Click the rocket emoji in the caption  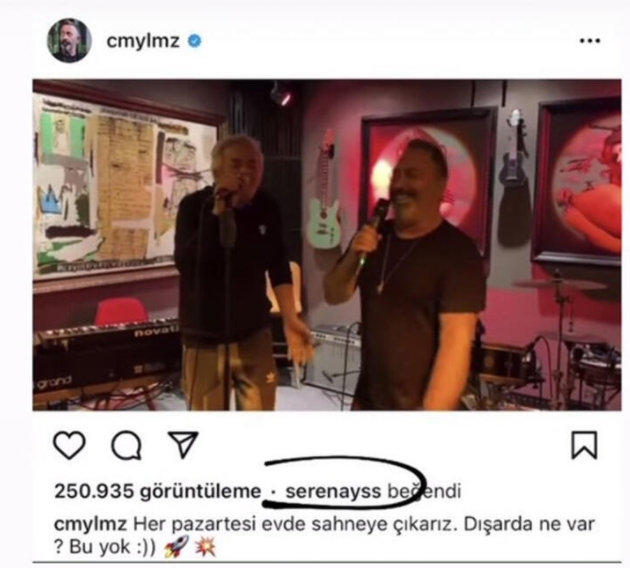176,546
